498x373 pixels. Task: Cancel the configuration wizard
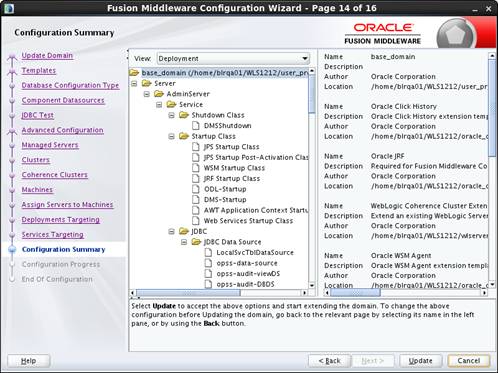pyautogui.click(x=469, y=361)
